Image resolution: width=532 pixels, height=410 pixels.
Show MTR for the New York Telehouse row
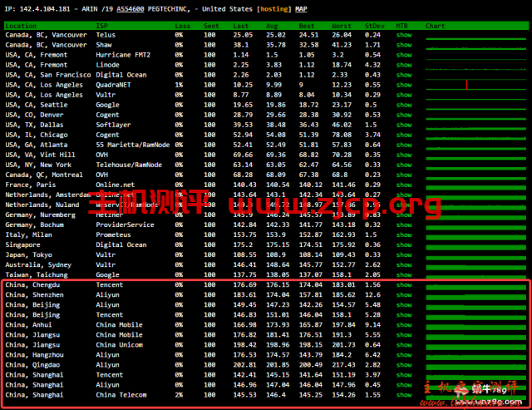click(404, 165)
